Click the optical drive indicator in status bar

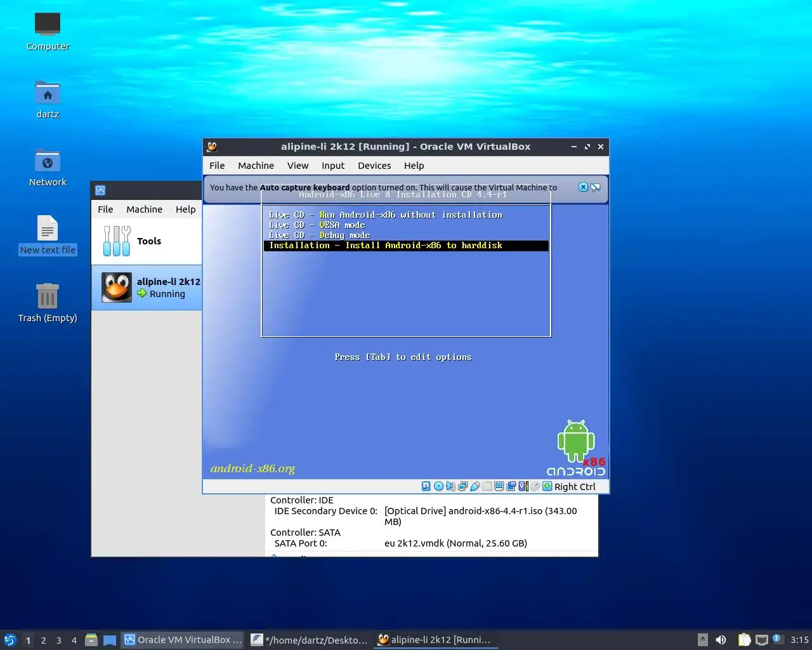(x=438, y=486)
